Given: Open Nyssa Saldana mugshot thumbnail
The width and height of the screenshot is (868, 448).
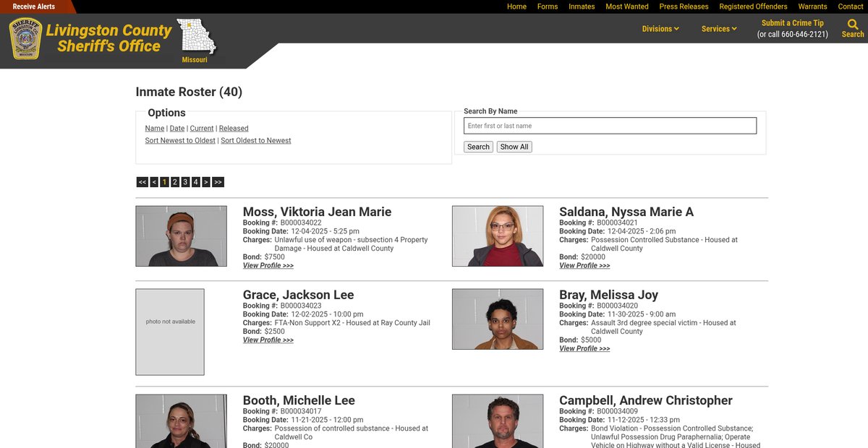Looking at the screenshot, I should 498,236.
